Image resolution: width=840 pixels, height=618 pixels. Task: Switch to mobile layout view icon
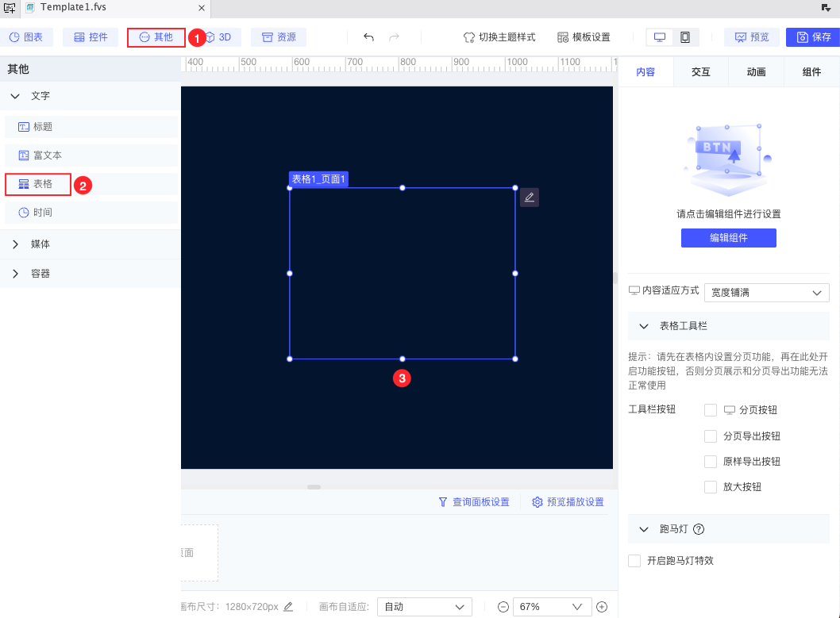pos(685,37)
